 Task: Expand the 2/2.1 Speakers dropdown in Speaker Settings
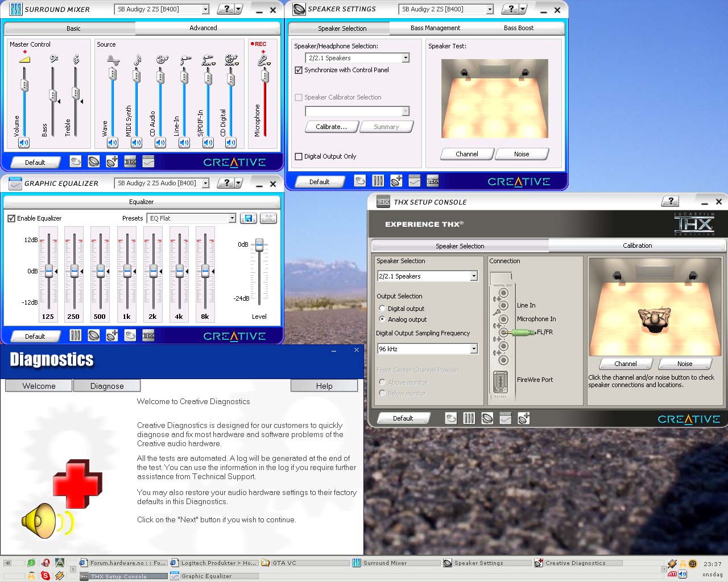406,58
